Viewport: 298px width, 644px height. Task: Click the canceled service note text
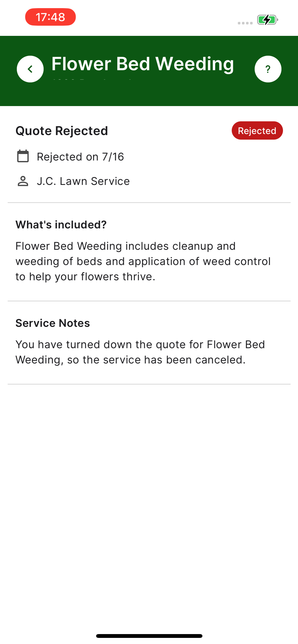(x=140, y=352)
